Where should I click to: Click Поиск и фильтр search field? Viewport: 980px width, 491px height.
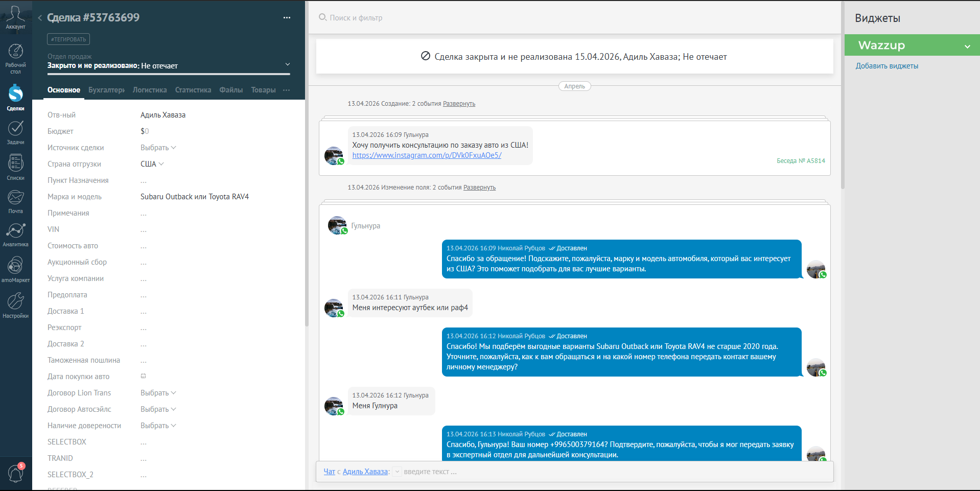(x=356, y=18)
